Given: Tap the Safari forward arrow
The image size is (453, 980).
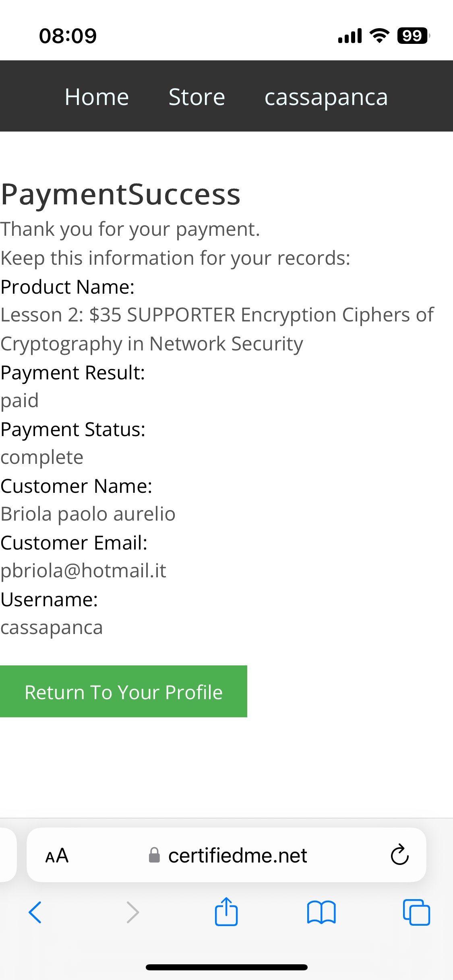Looking at the screenshot, I should click(x=132, y=912).
